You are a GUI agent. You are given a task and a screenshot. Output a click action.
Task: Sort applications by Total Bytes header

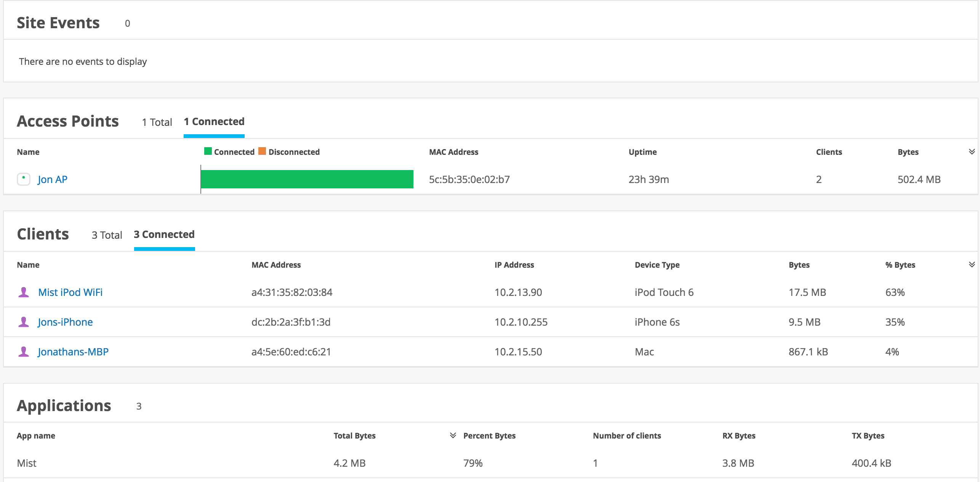[x=354, y=435]
